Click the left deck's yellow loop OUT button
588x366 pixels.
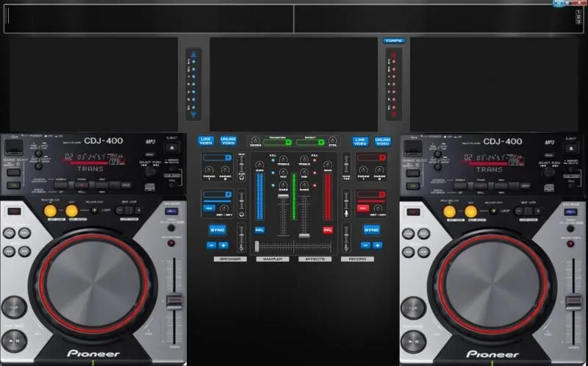71,211
